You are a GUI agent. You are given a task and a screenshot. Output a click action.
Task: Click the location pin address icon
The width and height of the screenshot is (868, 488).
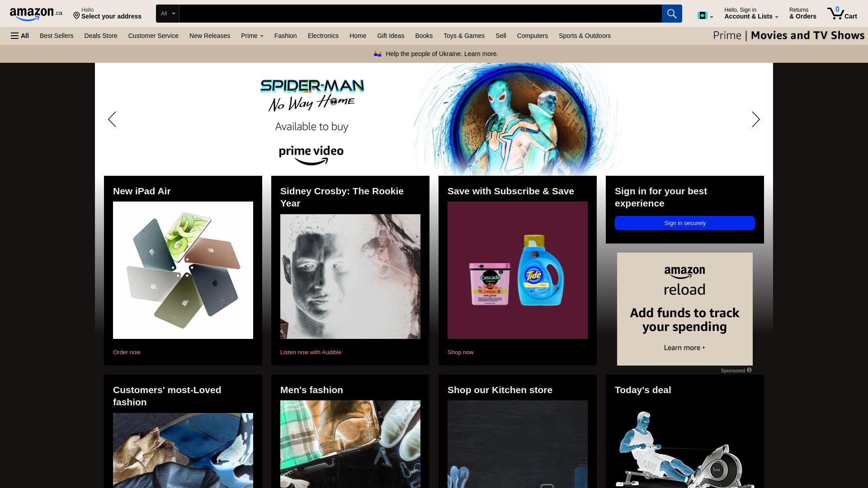click(76, 16)
